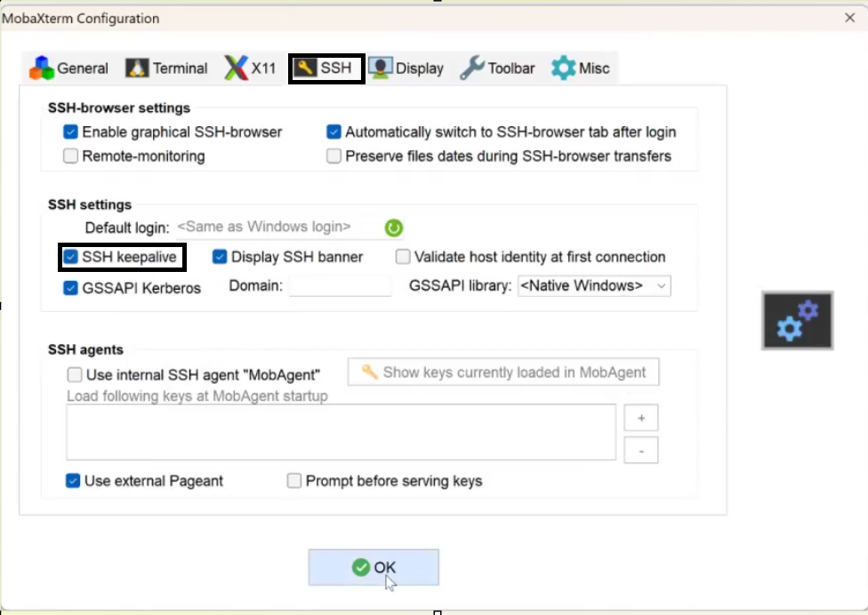Switch to the Terminal tab
Image resolution: width=868 pixels, height=615 pixels.
pyautogui.click(x=166, y=68)
